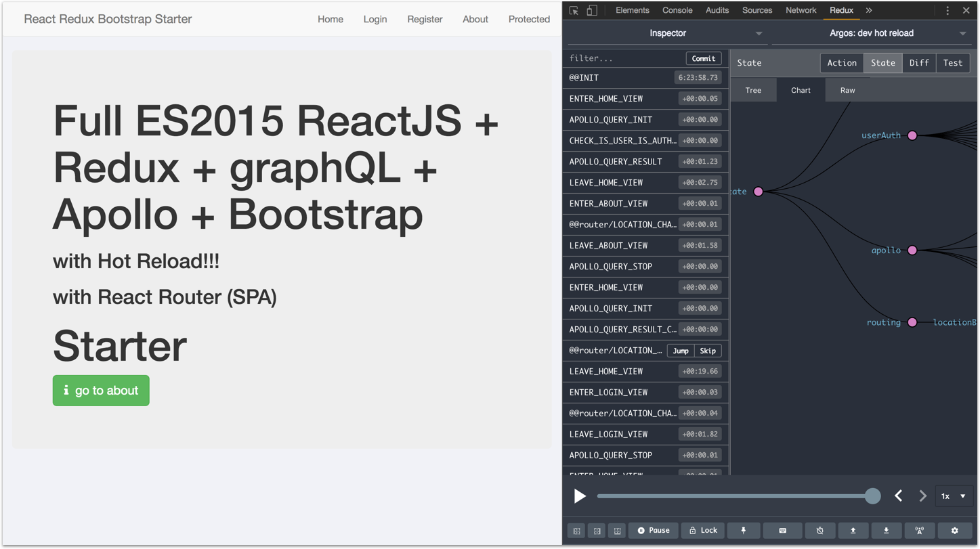Click the root state node circle
The width and height of the screenshot is (980, 549).
coord(759,192)
